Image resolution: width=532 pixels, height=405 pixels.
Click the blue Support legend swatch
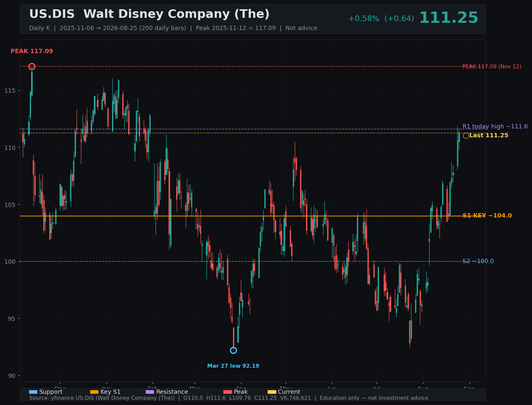(x=33, y=392)
